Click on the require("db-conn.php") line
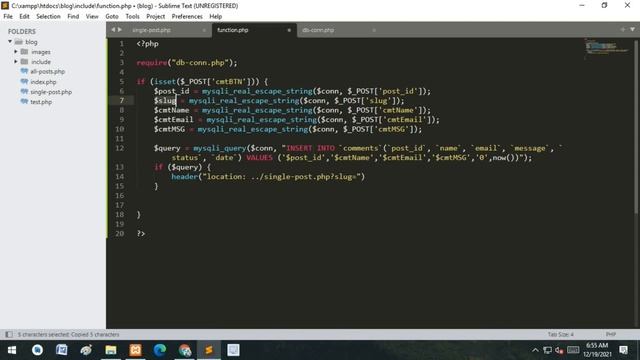The image size is (640, 360). [187, 62]
